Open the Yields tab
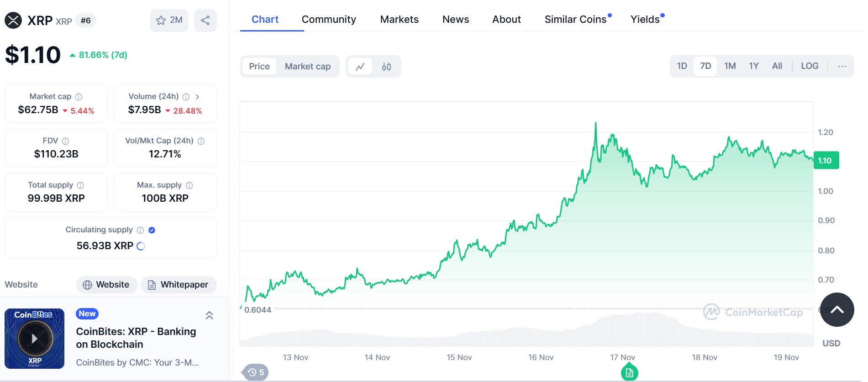The height and width of the screenshot is (382, 868). (x=646, y=19)
